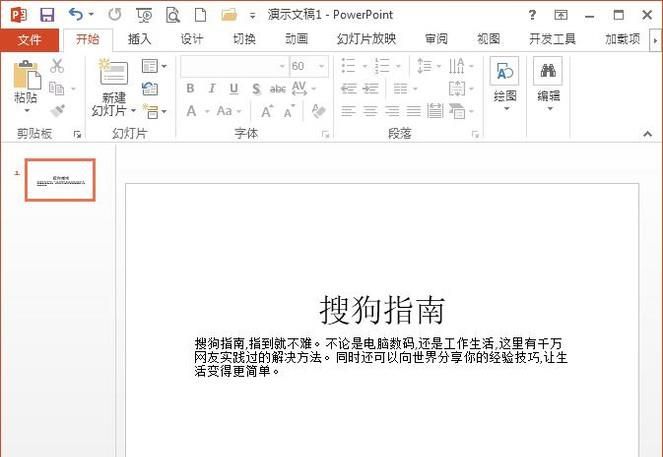Center text in paragraph group
This screenshot has height=457, width=663.
(370, 111)
